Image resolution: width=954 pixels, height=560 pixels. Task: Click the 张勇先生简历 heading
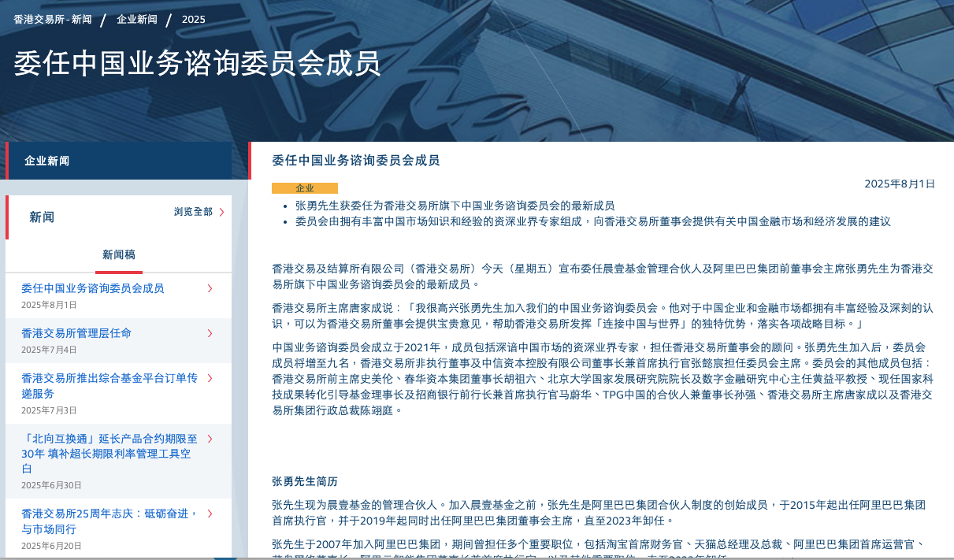[305, 481]
